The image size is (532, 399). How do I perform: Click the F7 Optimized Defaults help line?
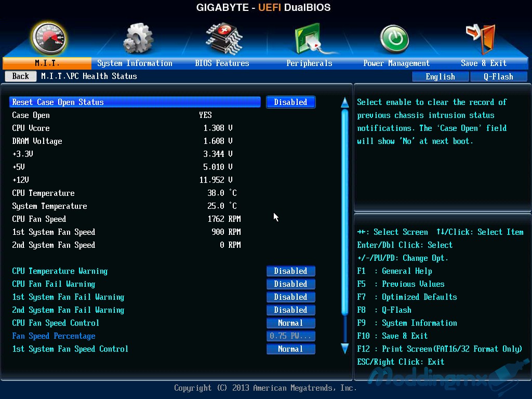coord(407,297)
